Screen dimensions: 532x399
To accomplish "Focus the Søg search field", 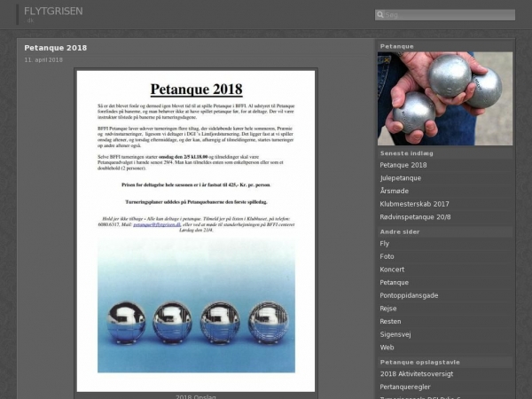I will pos(445,14).
